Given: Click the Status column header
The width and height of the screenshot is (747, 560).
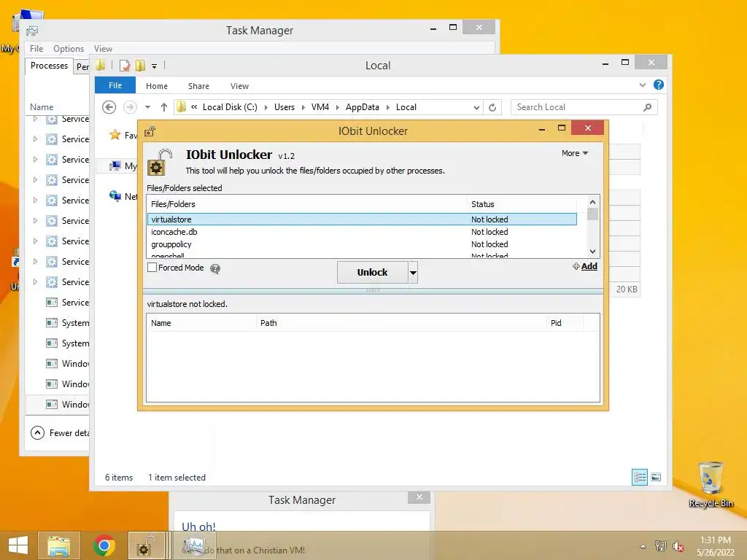Looking at the screenshot, I should point(522,204).
